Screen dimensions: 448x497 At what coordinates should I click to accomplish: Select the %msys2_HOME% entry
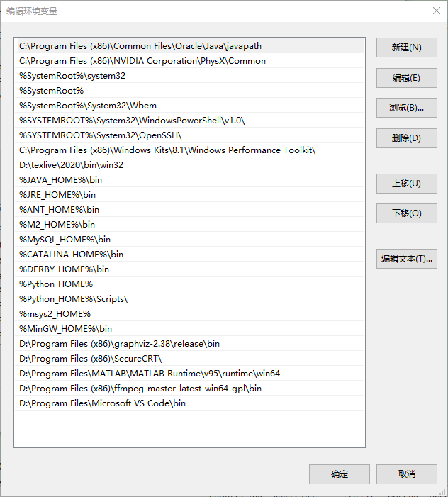[189, 314]
